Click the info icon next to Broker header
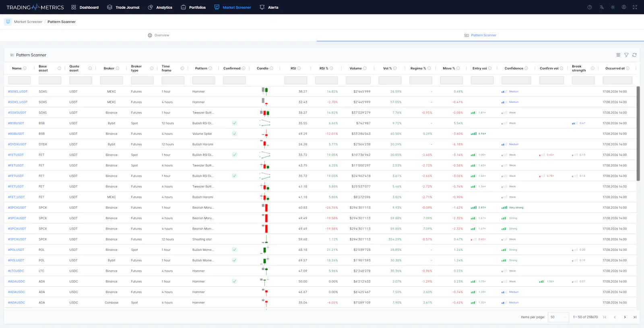 click(x=118, y=68)
